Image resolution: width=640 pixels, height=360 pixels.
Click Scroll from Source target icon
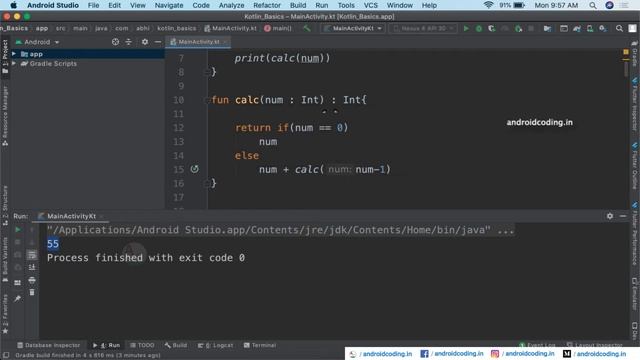click(x=116, y=42)
